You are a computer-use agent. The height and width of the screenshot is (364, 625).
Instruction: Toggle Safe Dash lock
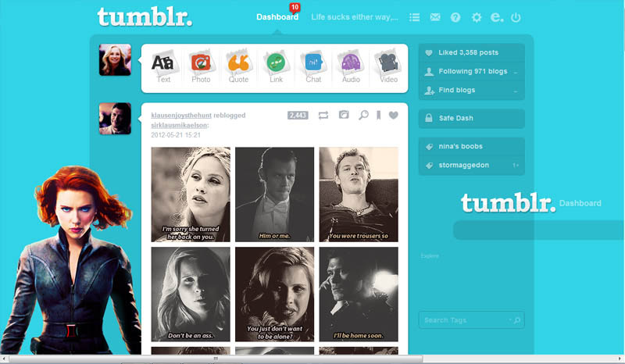click(x=472, y=119)
